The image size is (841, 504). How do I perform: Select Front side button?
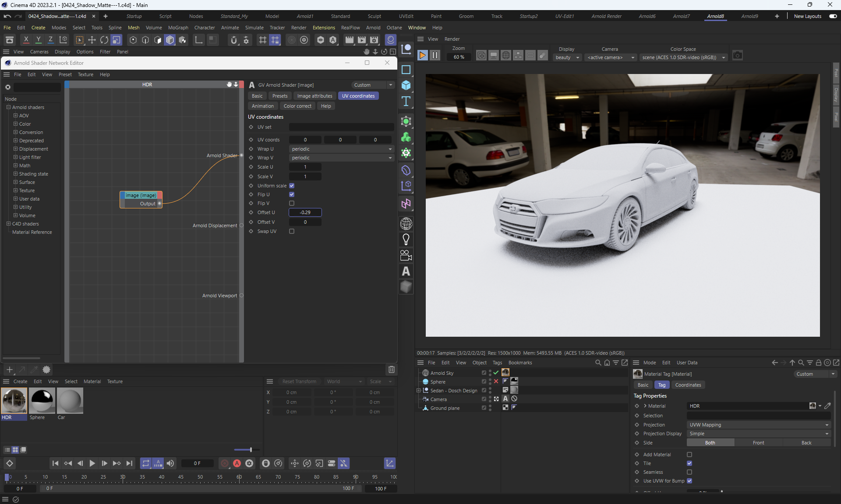click(x=758, y=443)
